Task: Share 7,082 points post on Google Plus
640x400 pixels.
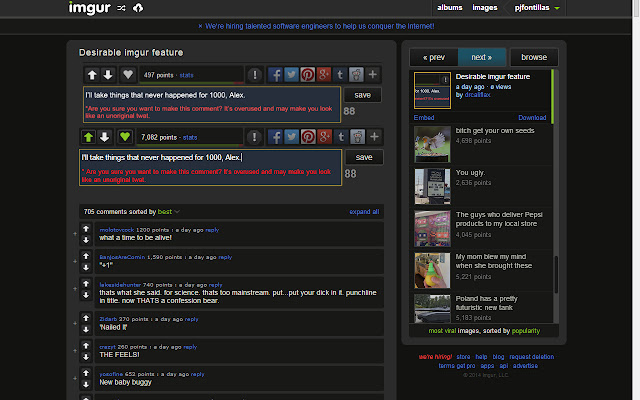Action: coord(324,137)
